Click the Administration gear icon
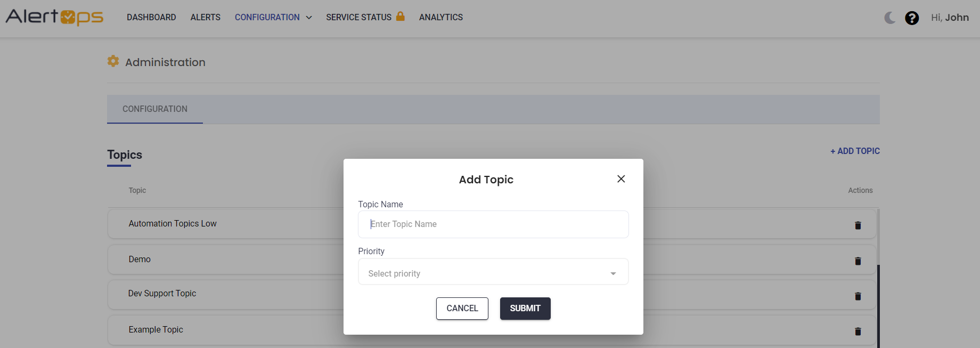Viewport: 980px width, 348px height. [113, 61]
